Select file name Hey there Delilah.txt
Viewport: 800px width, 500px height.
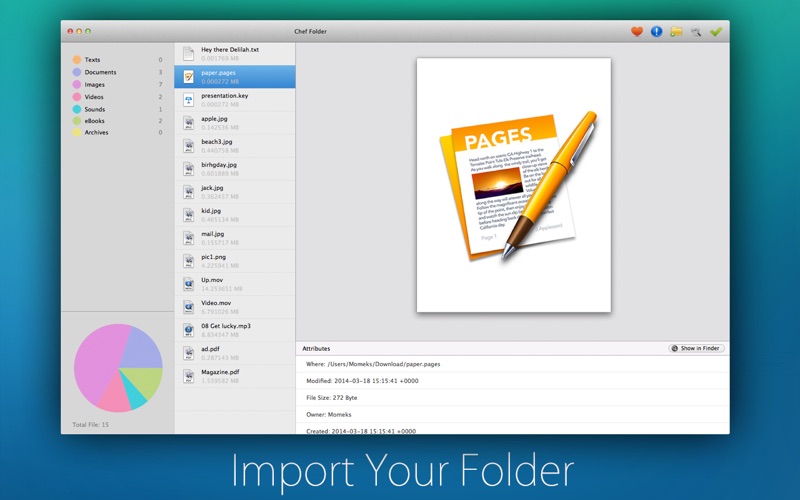pyautogui.click(x=230, y=49)
